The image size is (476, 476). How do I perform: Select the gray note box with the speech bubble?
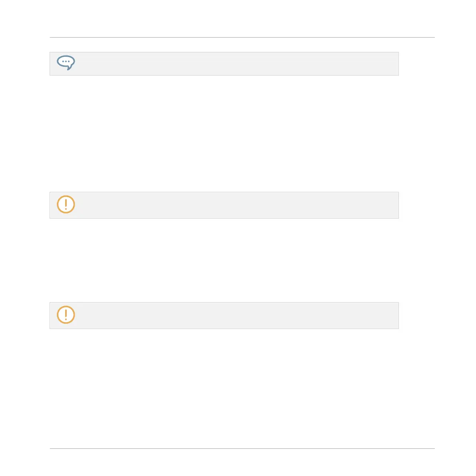[224, 64]
